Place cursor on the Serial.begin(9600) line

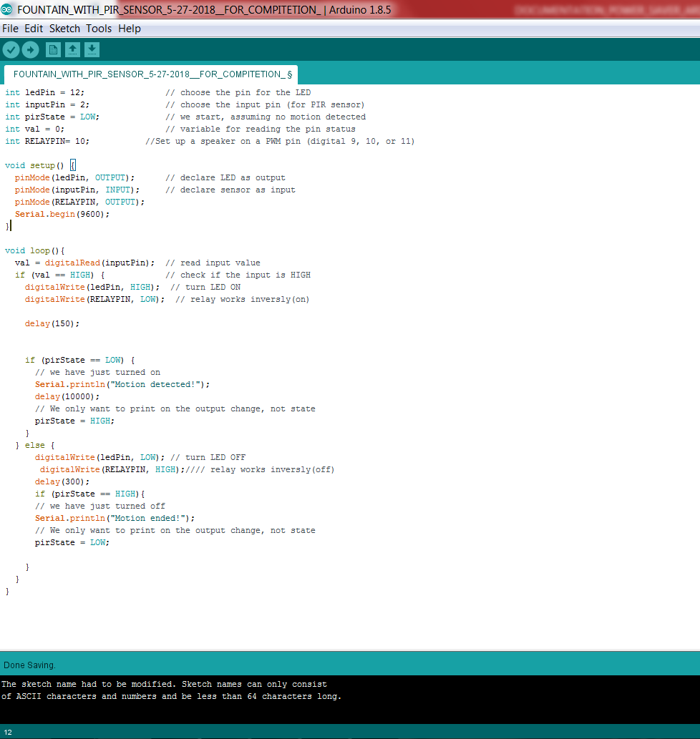coord(61,213)
